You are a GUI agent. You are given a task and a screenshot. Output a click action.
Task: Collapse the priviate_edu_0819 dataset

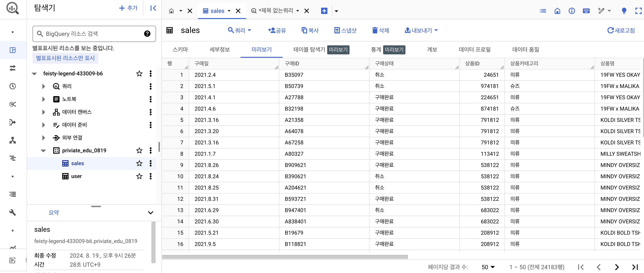point(44,151)
